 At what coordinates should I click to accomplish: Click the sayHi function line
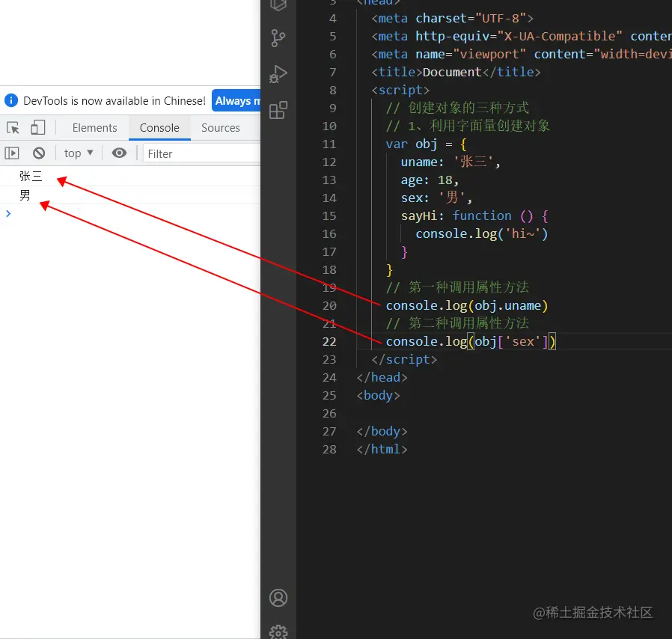pyautogui.click(x=474, y=215)
